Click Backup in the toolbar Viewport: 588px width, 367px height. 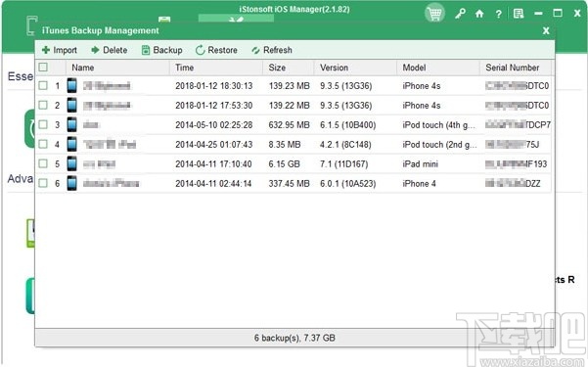pos(162,50)
